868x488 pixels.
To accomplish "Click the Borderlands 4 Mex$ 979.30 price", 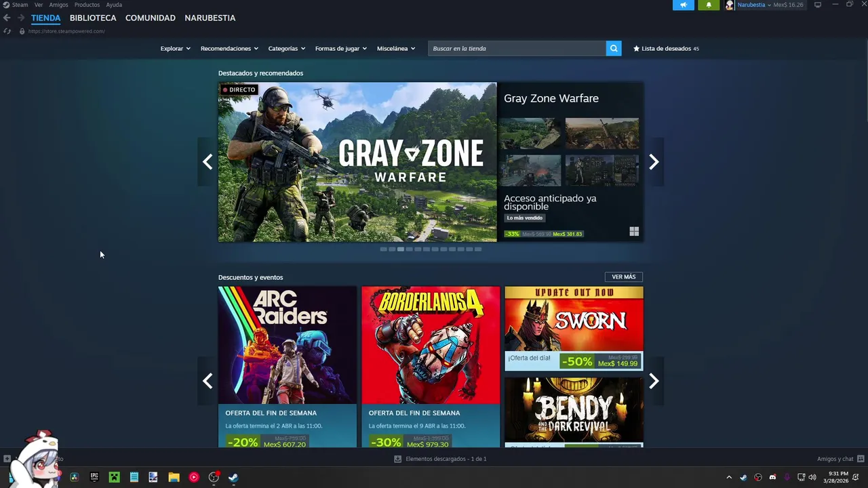I will click(428, 444).
